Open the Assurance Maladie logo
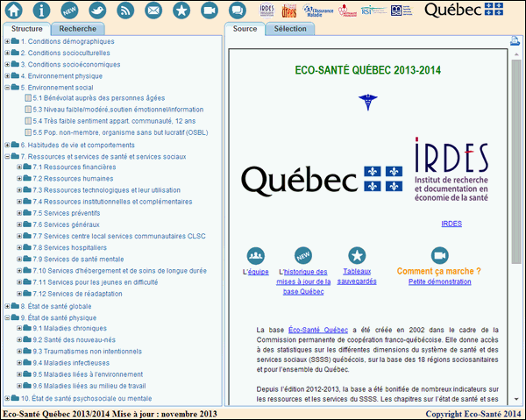Screen dimensions: 526x420 318,11
